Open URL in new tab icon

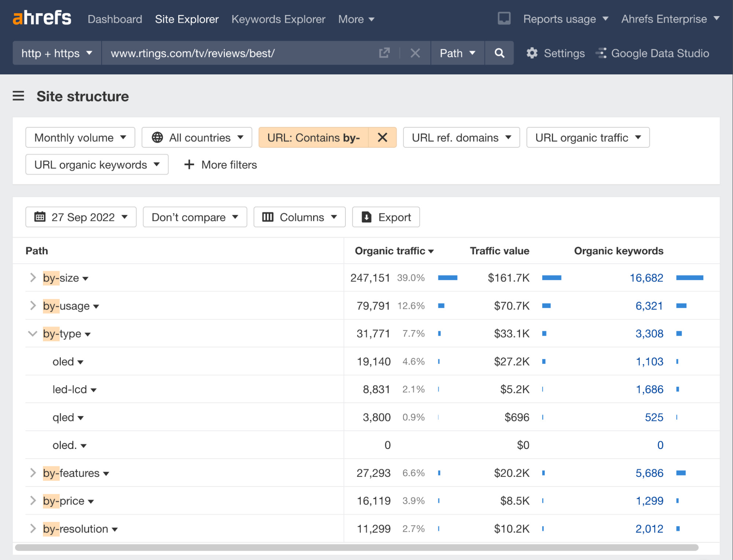pyautogui.click(x=384, y=53)
